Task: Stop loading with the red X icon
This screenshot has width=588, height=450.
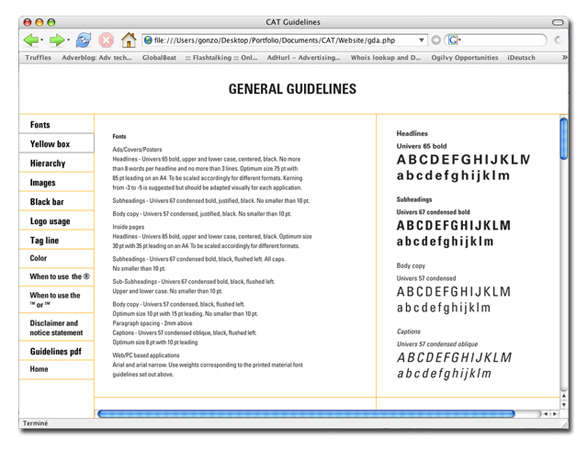Action: (106, 40)
